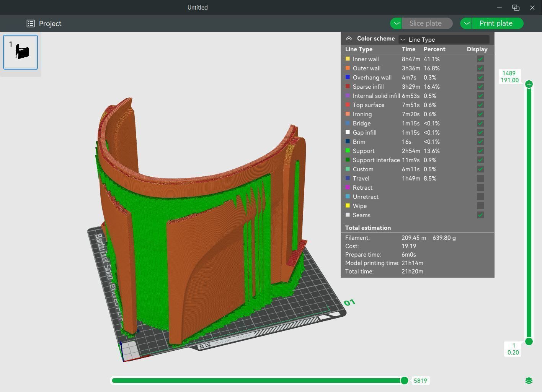Click the Prepare time 6m0s value

coord(409,255)
